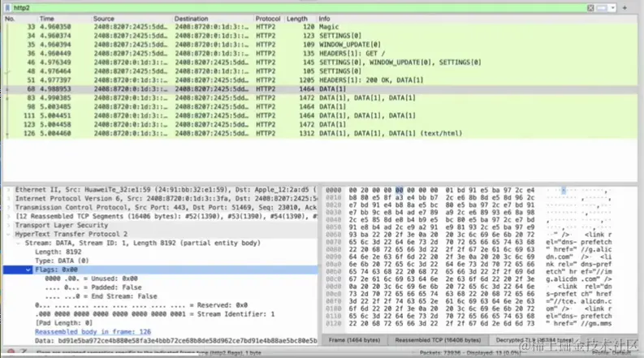The image size is (644, 358).
Task: Select the [Pad Length: 0] field
Action: (x=63, y=323)
